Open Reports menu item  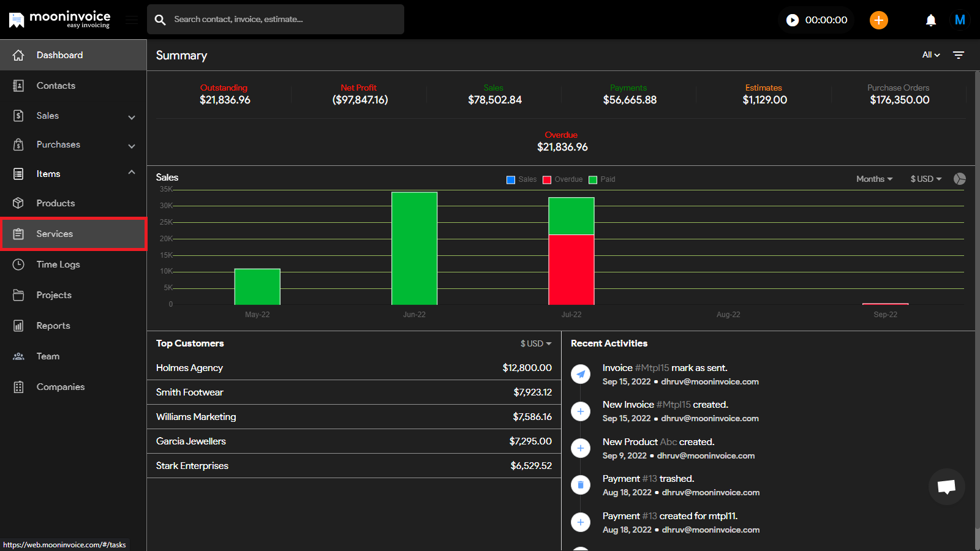tap(73, 326)
